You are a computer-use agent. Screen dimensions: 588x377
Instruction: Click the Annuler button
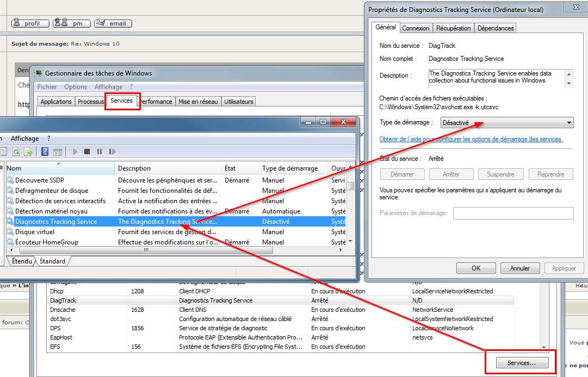coord(520,268)
